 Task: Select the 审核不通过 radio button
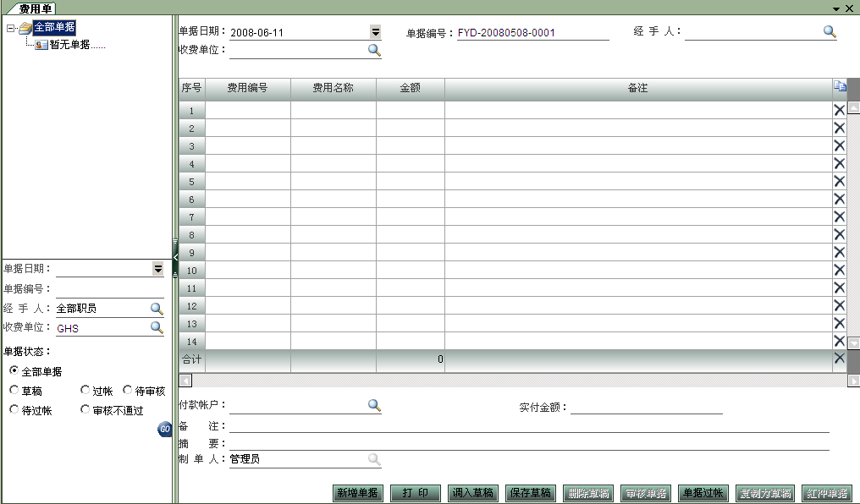[84, 410]
